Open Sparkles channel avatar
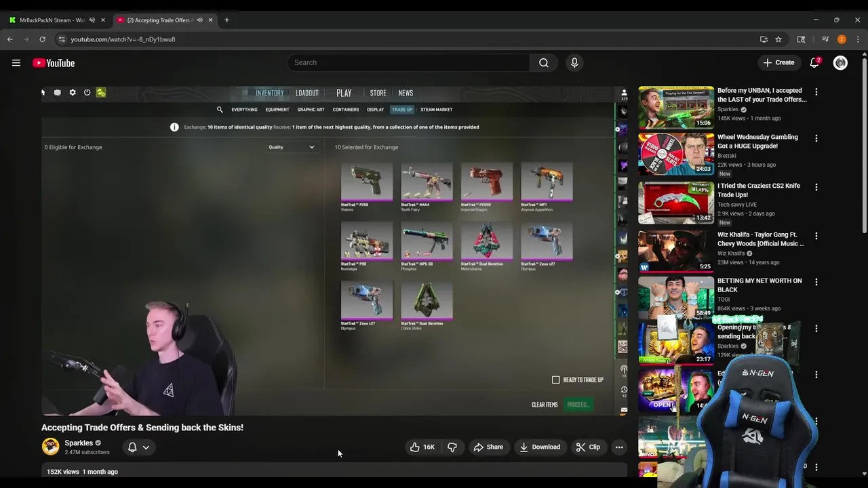868x488 pixels. tap(50, 447)
